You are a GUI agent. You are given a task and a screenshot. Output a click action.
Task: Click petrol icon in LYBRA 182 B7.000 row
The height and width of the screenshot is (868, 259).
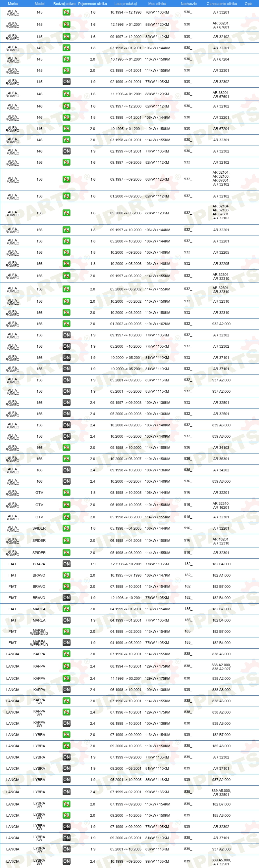tap(67, 735)
